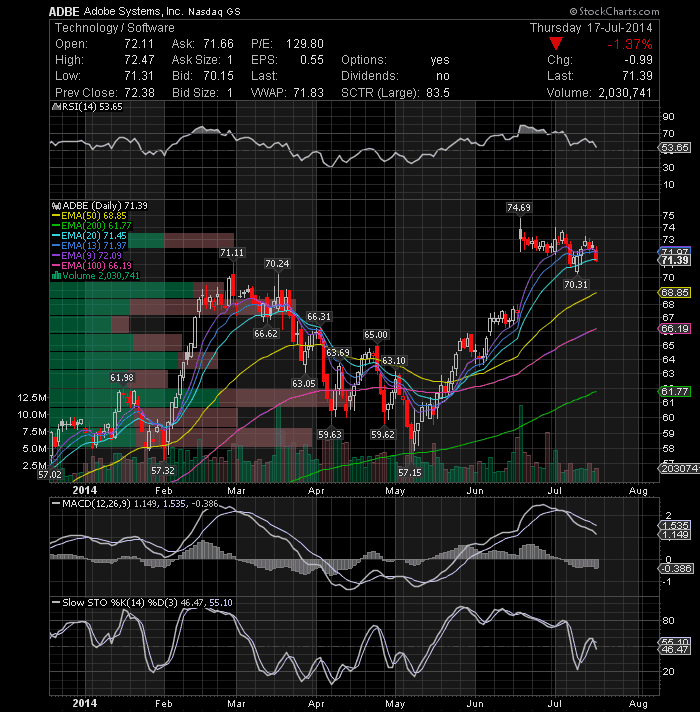Click the 63.05 price annotation
Viewport: 700px width, 712px height.
click(x=304, y=383)
